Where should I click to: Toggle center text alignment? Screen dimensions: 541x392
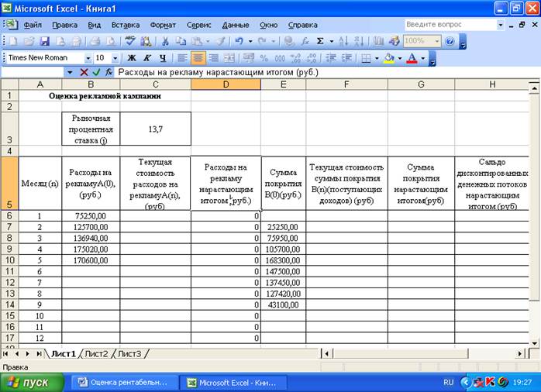point(198,58)
